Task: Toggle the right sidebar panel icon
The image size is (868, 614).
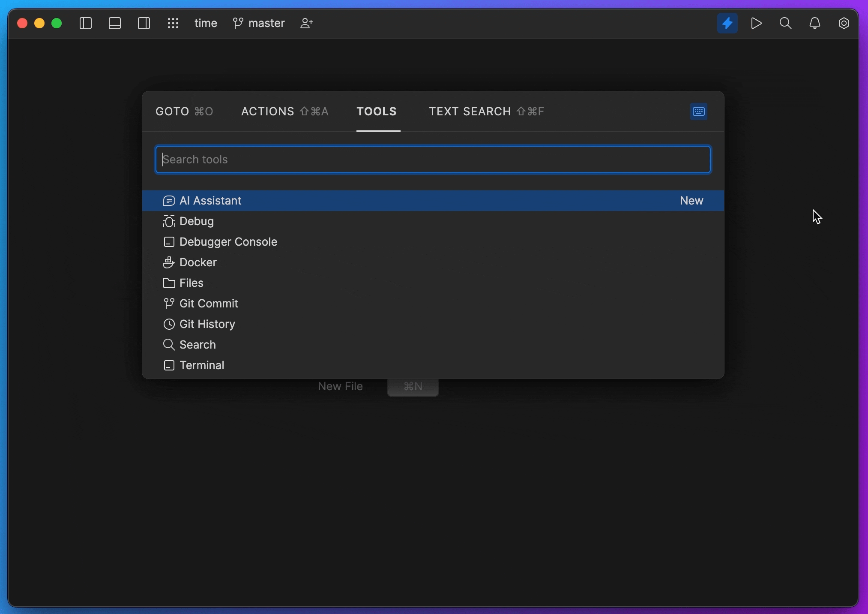Action: click(x=144, y=23)
